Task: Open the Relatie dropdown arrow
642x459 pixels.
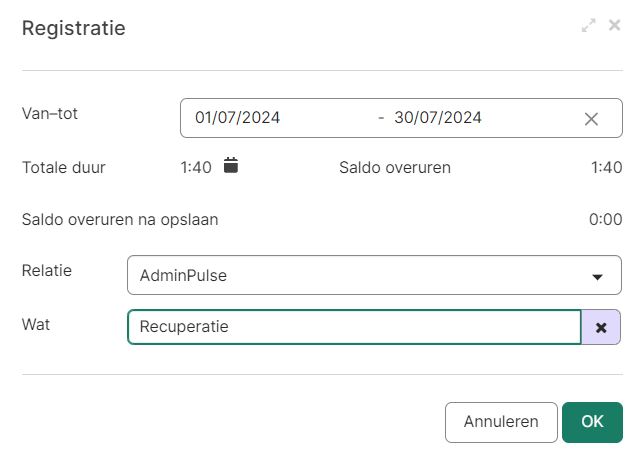Action: [597, 277]
